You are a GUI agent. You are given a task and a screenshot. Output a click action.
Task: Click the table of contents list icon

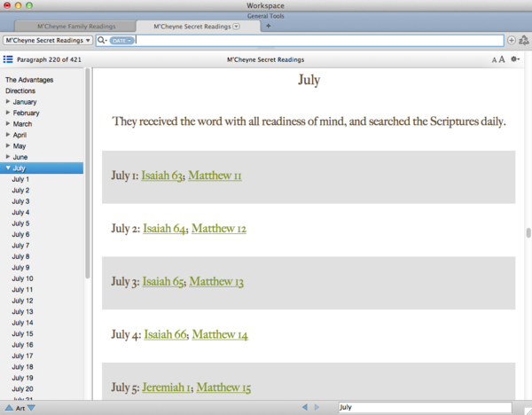pos(8,59)
